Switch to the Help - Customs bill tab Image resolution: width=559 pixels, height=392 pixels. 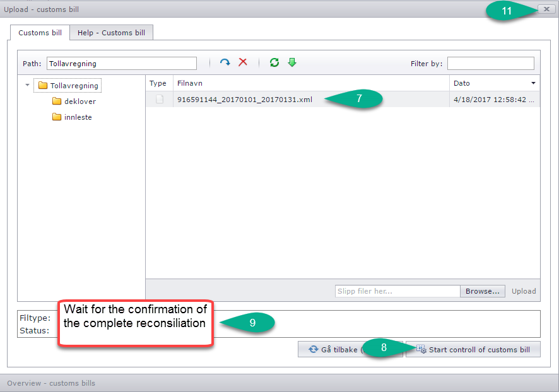pos(111,32)
